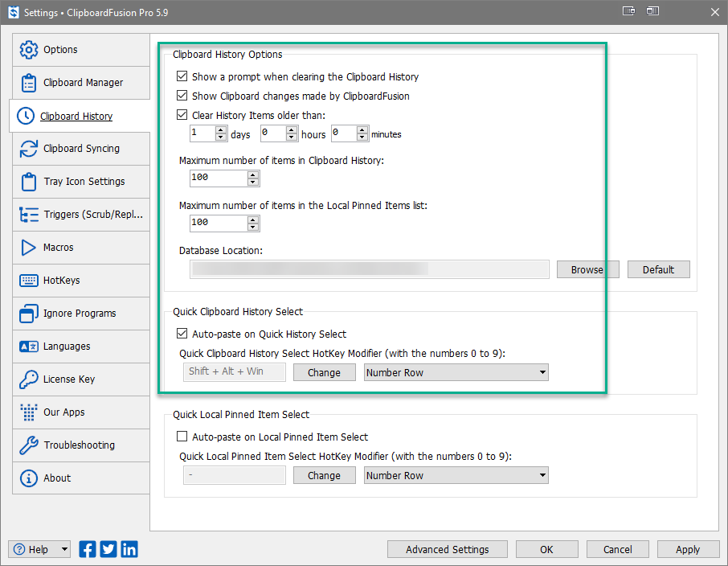This screenshot has width=728, height=566.
Task: Open the Tray Icon Settings tab
Action: tap(81, 182)
